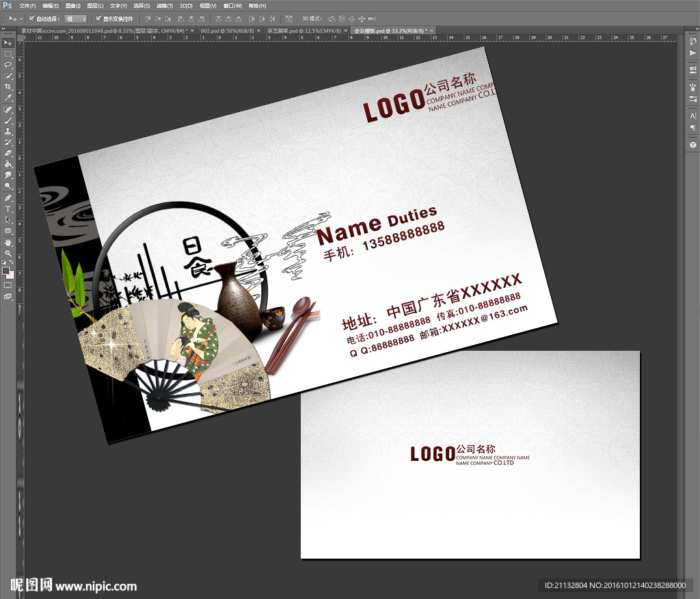
Task: Select the Clone Stamp tool
Action: pos(8,132)
